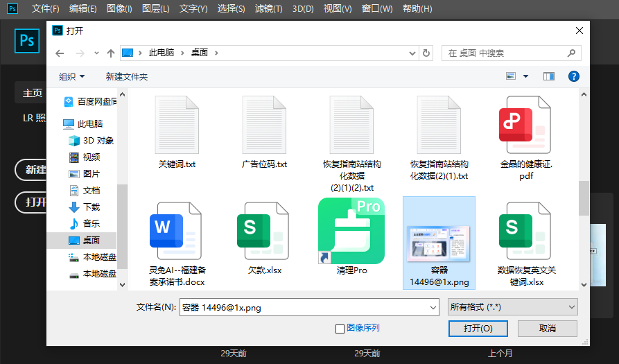Expand the 文件名 combo box dropdown
This screenshot has width=619, height=364.
click(x=433, y=308)
